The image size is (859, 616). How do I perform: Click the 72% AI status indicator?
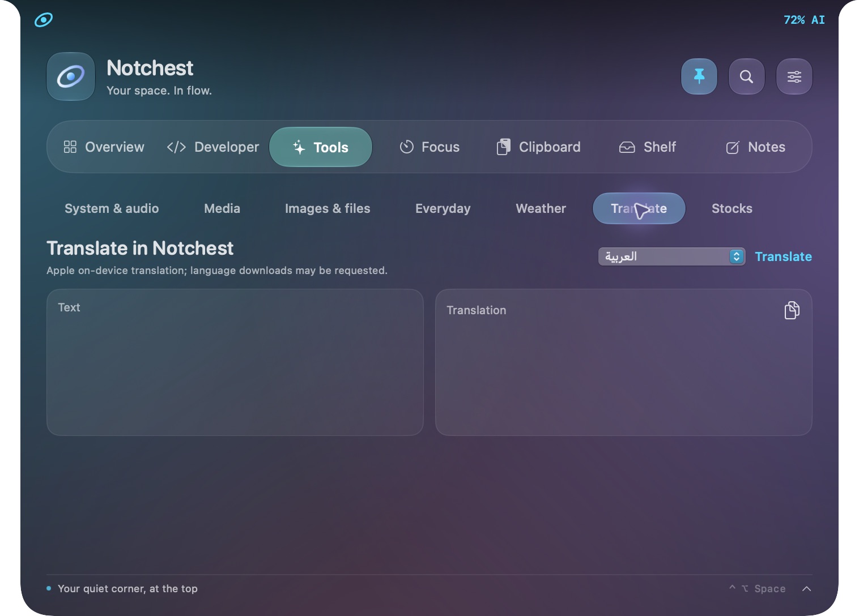pyautogui.click(x=804, y=20)
